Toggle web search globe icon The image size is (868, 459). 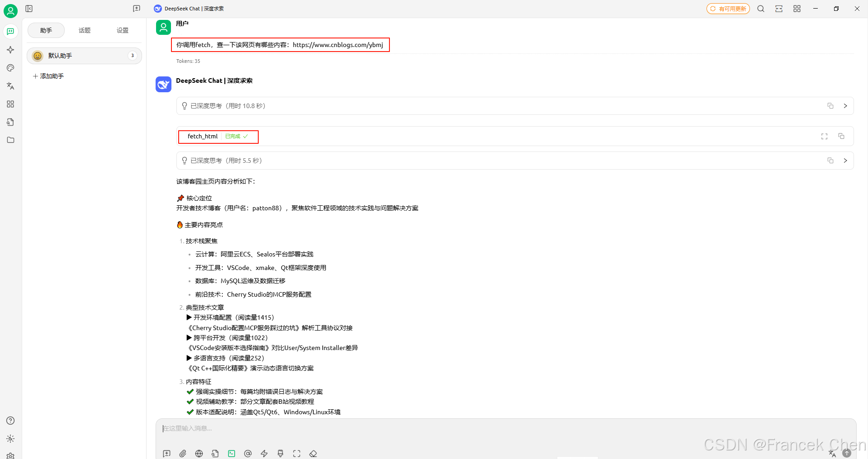click(x=199, y=454)
